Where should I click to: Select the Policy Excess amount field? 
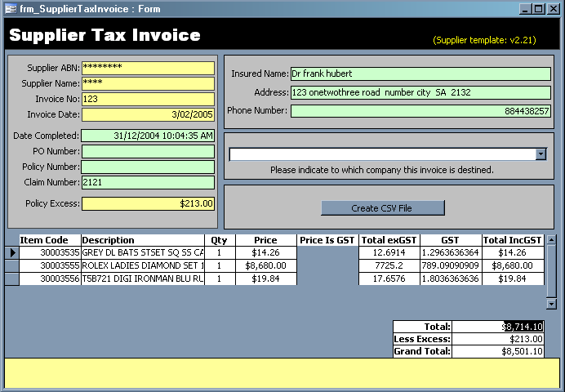coord(148,203)
